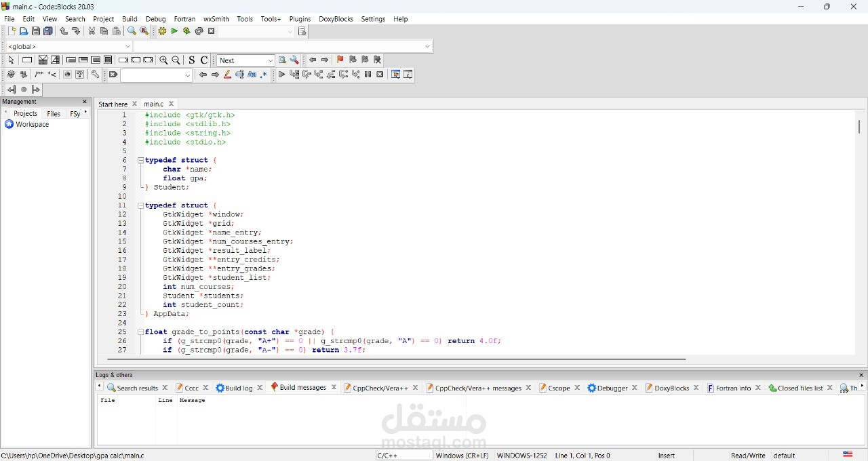The width and height of the screenshot is (868, 461).
Task: Toggle regex search option icon
Action: point(264,75)
